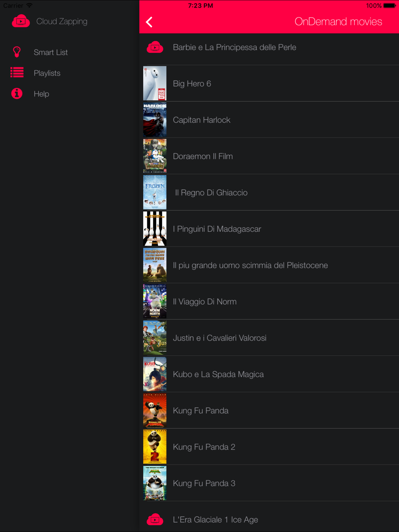Tap the Cloud Zapping logo icon

click(x=21, y=21)
